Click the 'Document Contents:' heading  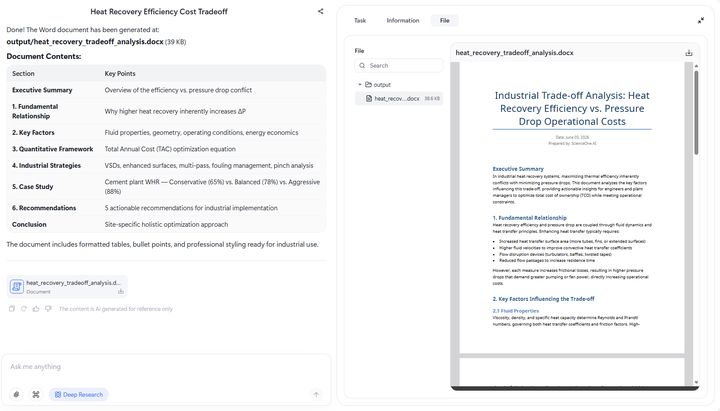(x=44, y=56)
